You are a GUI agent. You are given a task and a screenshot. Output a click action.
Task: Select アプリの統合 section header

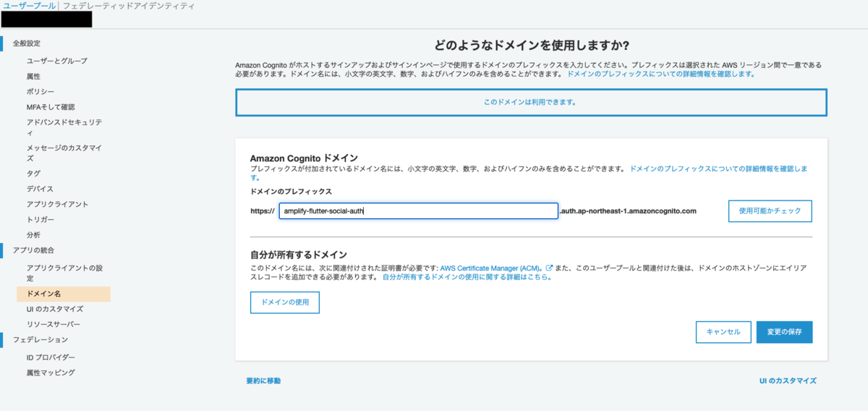[x=33, y=250]
